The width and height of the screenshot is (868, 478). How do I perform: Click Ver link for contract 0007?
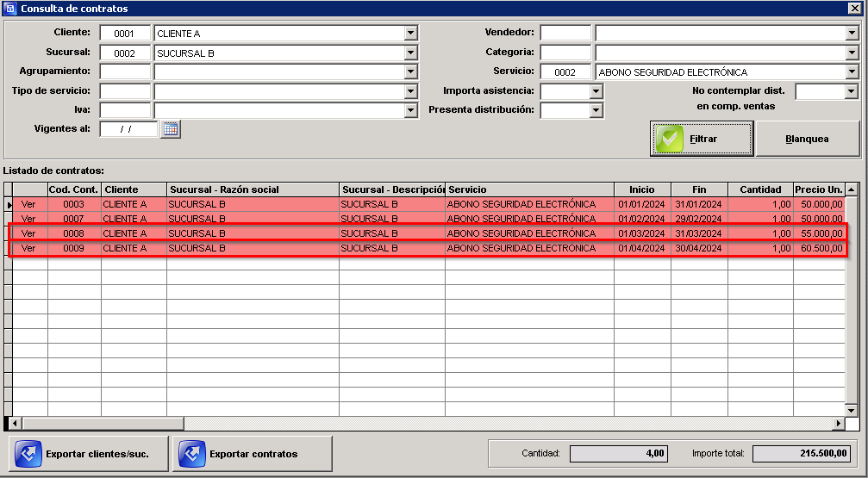28,219
